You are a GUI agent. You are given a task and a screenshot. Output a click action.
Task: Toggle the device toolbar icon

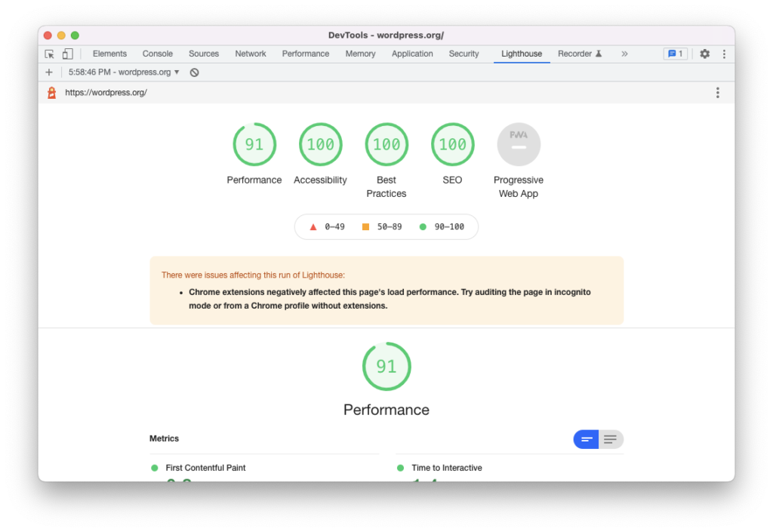pos(67,54)
